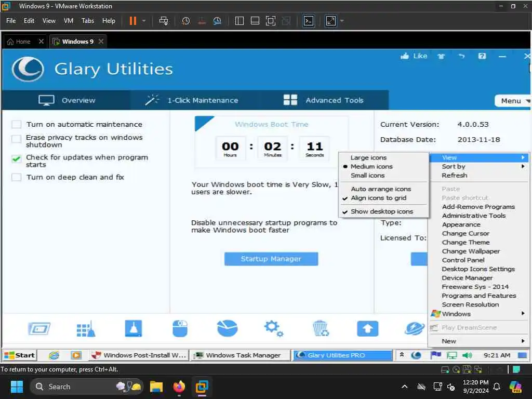Image resolution: width=532 pixels, height=399 pixels.
Task: Open the Disk Space Analyzer pie icon
Action: [x=227, y=328]
